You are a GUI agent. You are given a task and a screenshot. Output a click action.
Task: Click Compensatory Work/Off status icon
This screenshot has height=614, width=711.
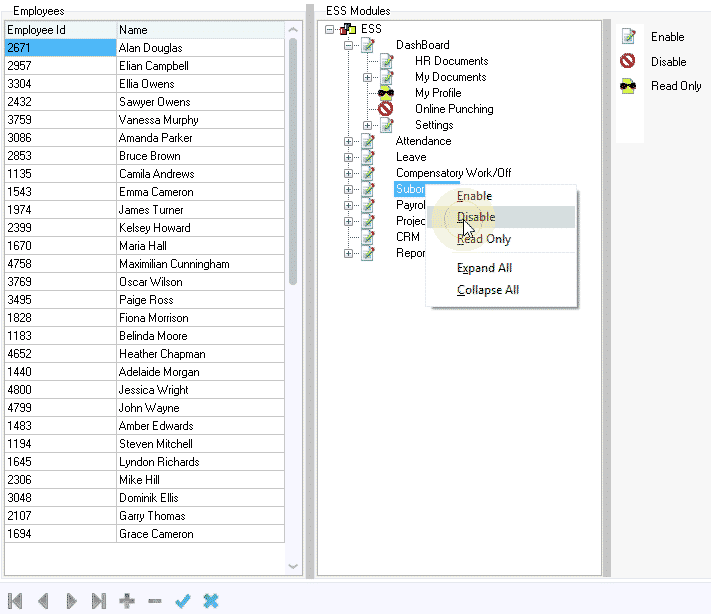[x=368, y=173]
